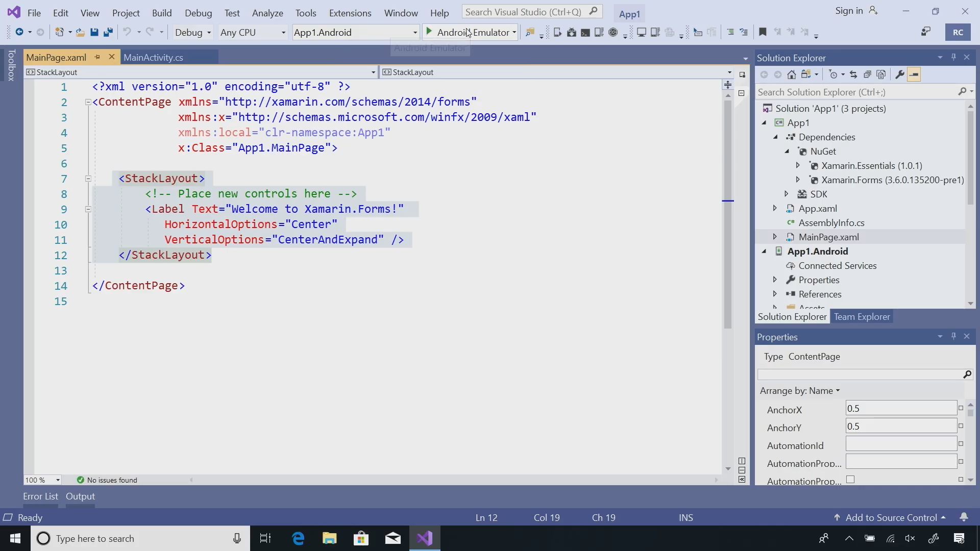The height and width of the screenshot is (551, 980).
Task: Click the AnchorX value field
Action: click(x=900, y=409)
